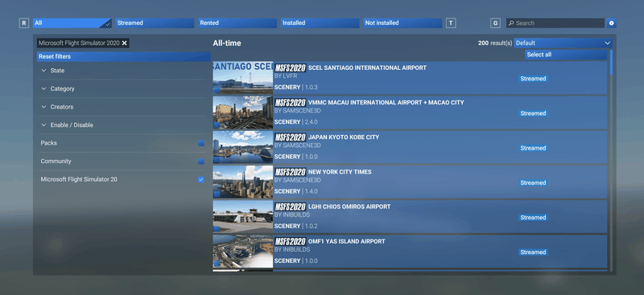This screenshot has width=644, height=295.
Task: Switch to the Rented tab
Action: (237, 23)
